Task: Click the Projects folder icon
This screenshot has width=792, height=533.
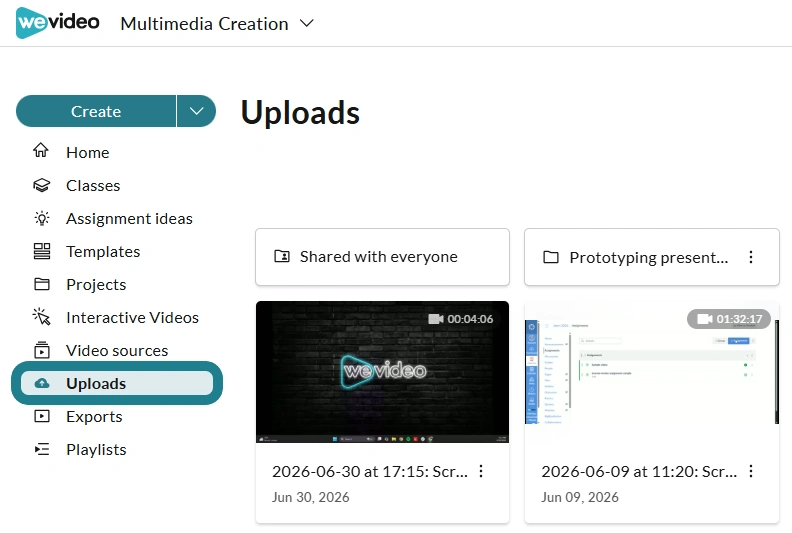Action: coord(42,284)
